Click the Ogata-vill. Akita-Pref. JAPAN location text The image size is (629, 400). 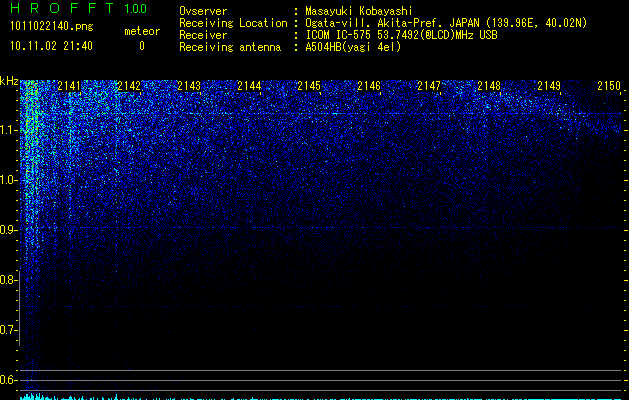tap(446, 23)
